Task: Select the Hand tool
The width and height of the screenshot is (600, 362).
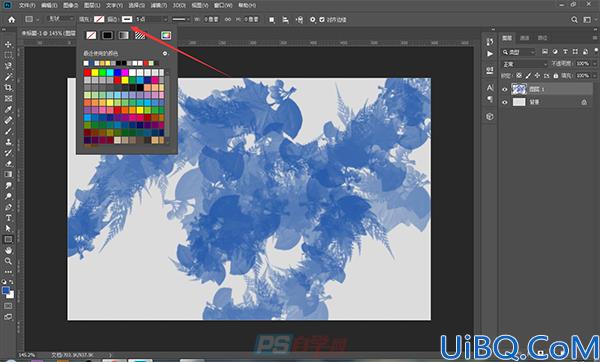Action: 8,251
